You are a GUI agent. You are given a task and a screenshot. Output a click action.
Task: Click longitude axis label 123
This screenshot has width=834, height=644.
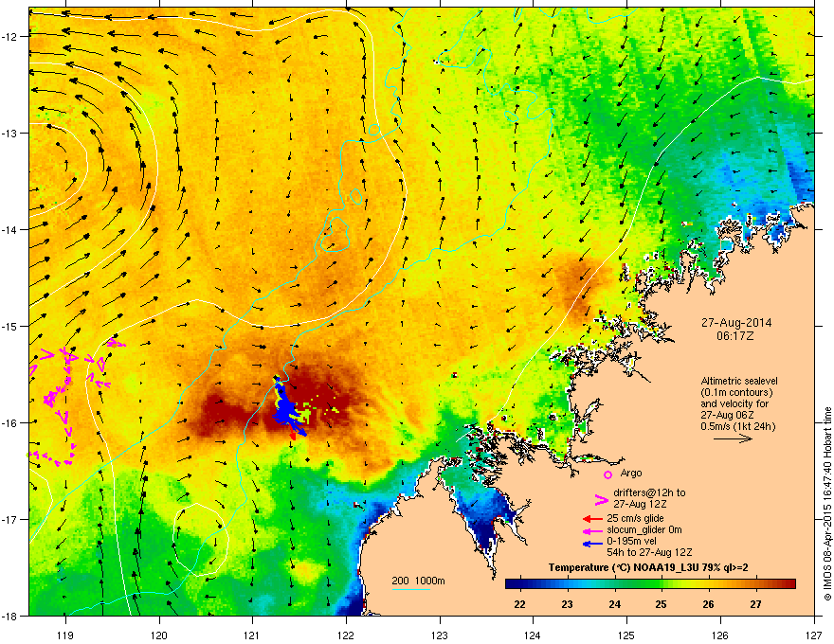tap(440, 635)
